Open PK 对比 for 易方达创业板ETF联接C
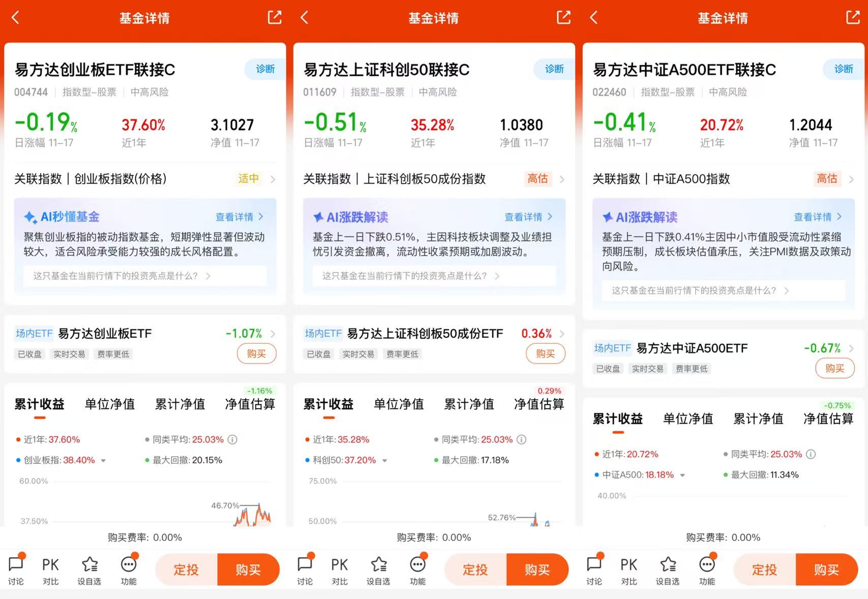Image resolution: width=868 pixels, height=599 pixels. point(50,571)
